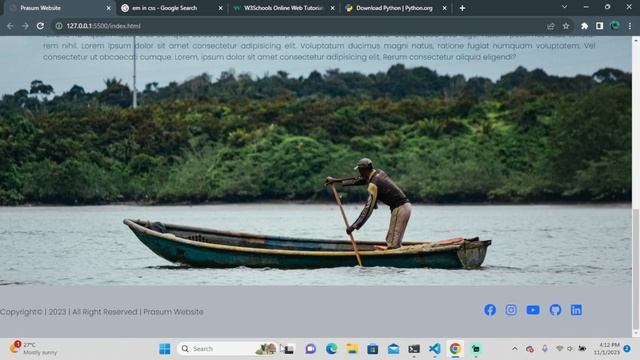Viewport: 640px width, 360px height.
Task: Open the Windows Start menu
Action: tap(164, 349)
